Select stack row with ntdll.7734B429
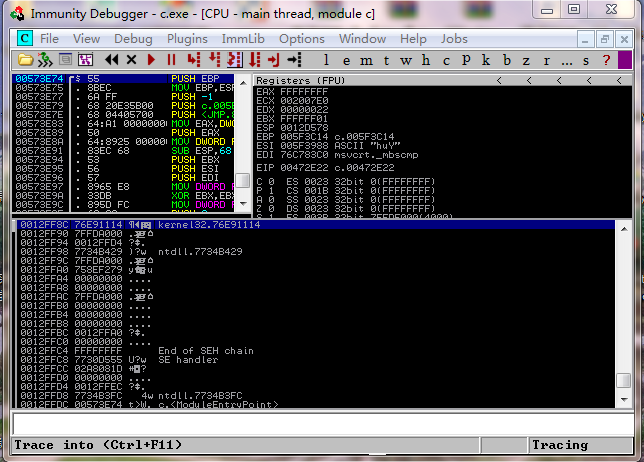The height and width of the screenshot is (462, 644). click(x=316, y=252)
